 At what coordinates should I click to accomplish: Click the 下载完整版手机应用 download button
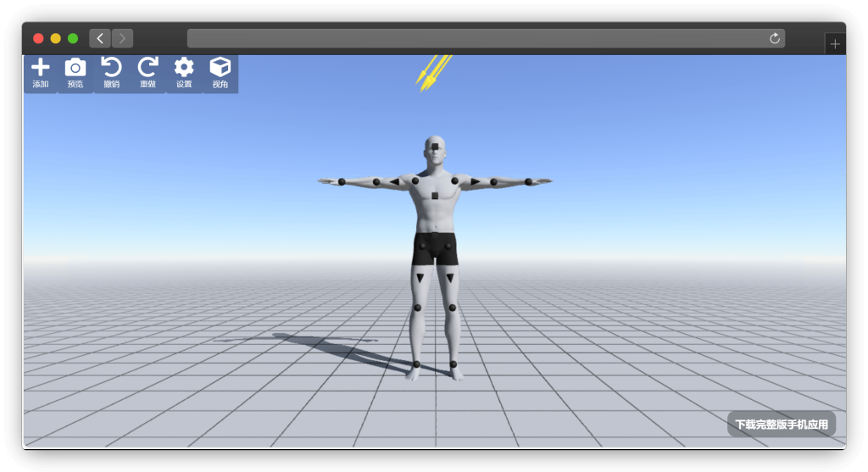click(781, 424)
